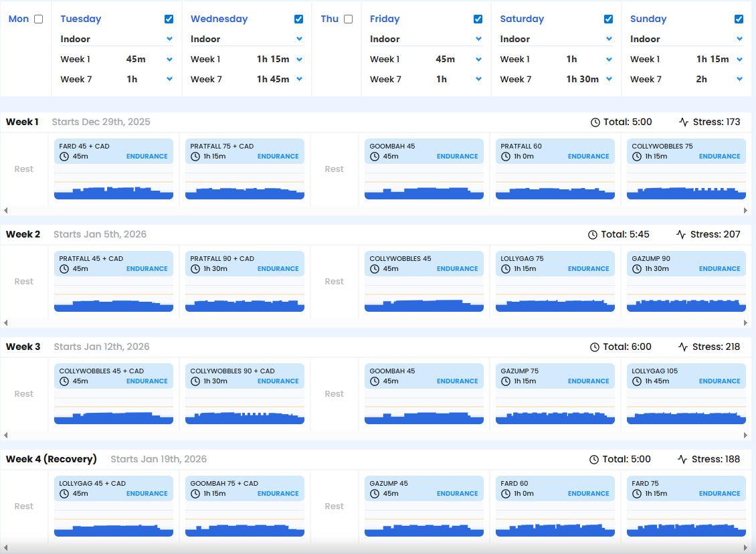The width and height of the screenshot is (756, 554).
Task: Uncheck the Tuesday checkbox
Action: (x=169, y=19)
